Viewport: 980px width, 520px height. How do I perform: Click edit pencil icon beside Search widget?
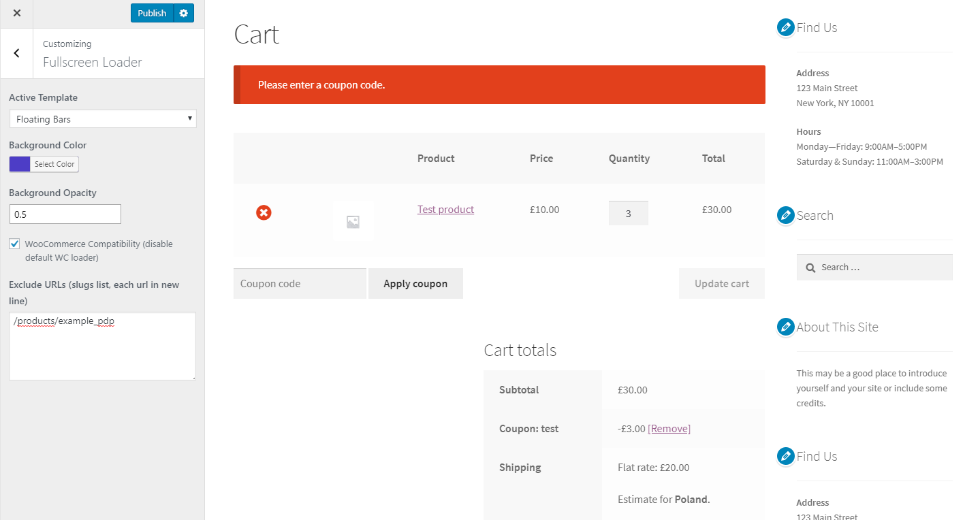786,216
